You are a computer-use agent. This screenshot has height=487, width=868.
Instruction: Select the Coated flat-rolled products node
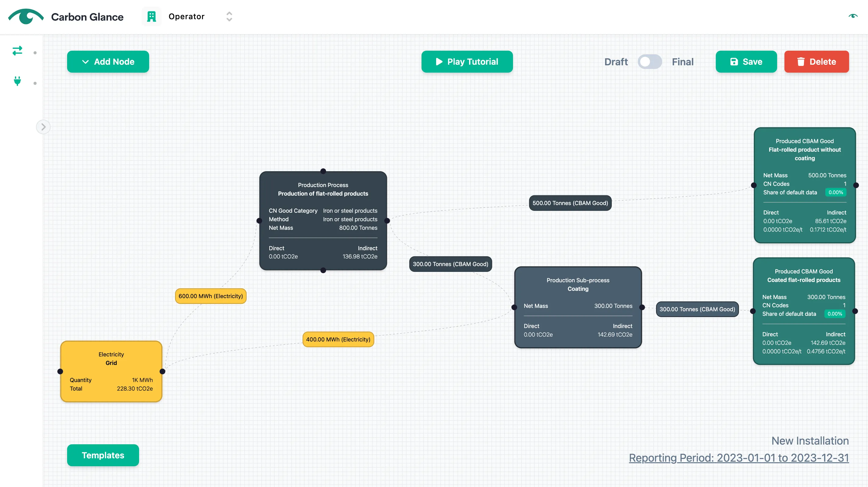(x=804, y=311)
